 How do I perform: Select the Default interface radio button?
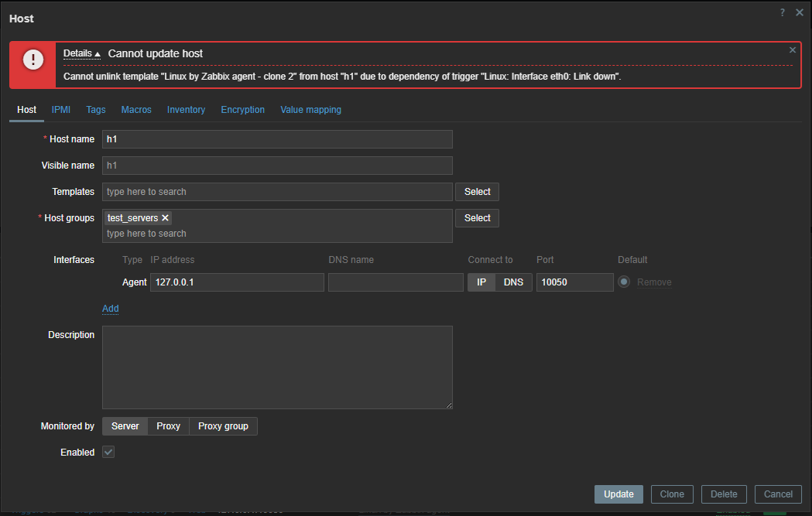pyautogui.click(x=624, y=282)
